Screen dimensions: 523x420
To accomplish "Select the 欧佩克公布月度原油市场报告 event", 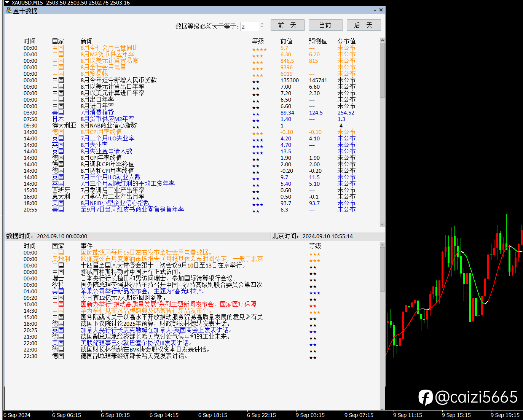I will pos(172,259).
